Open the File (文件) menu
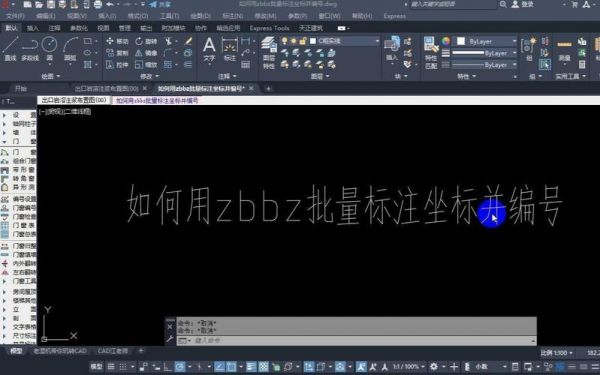Viewport: 600px width, 375px height. point(15,16)
